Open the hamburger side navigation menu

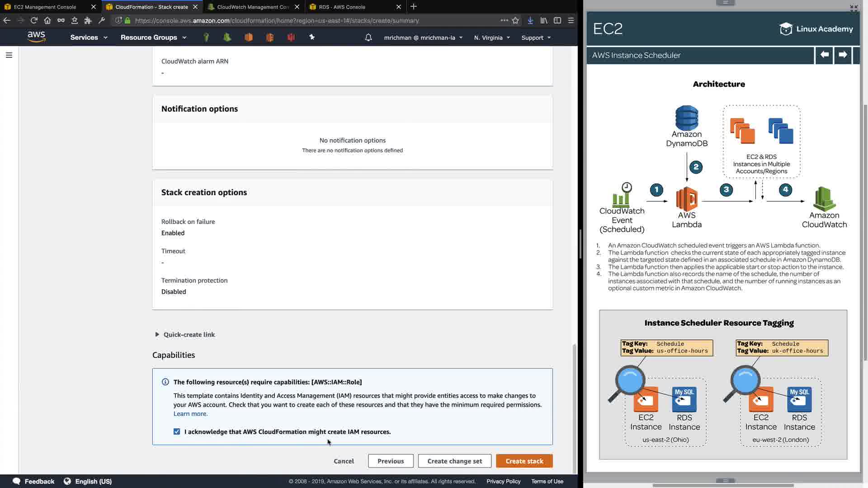(9, 55)
